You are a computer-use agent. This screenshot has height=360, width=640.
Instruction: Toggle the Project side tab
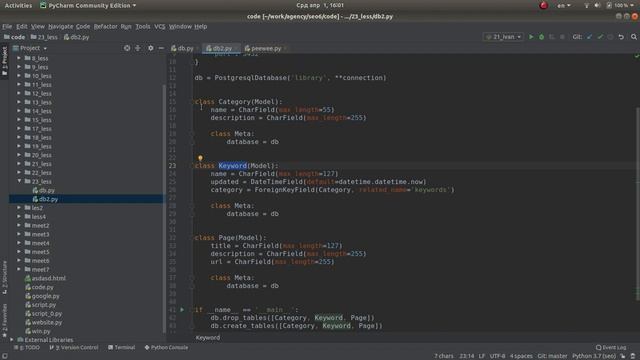click(4, 61)
